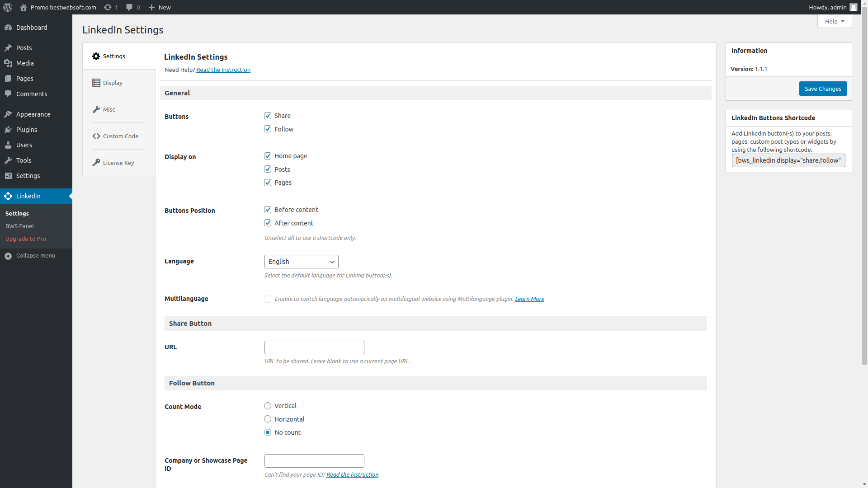Screen dimensions: 868x488
Task: Expand the Help panel
Action: 835,21
